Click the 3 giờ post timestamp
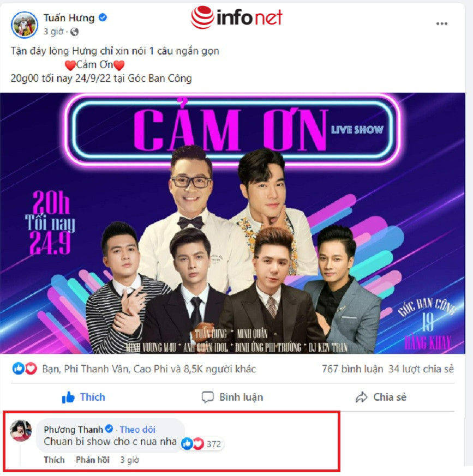 coord(53,31)
